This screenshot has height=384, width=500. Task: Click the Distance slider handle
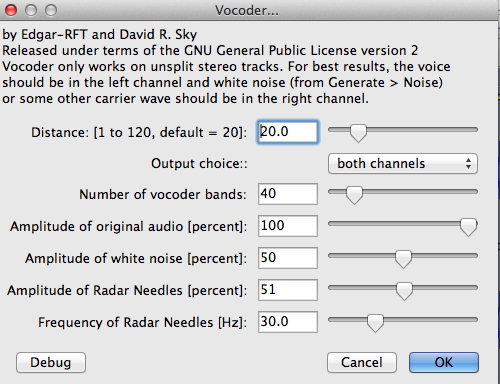358,133
